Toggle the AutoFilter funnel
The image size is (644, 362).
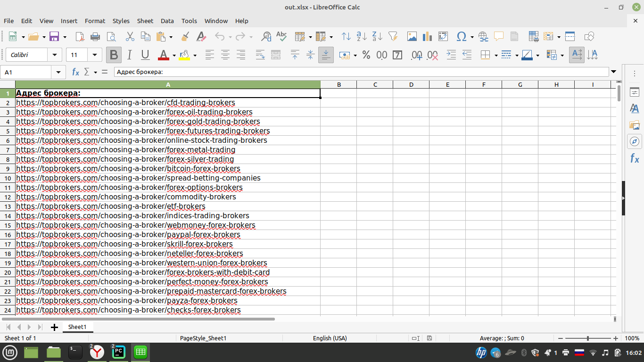coord(393,36)
